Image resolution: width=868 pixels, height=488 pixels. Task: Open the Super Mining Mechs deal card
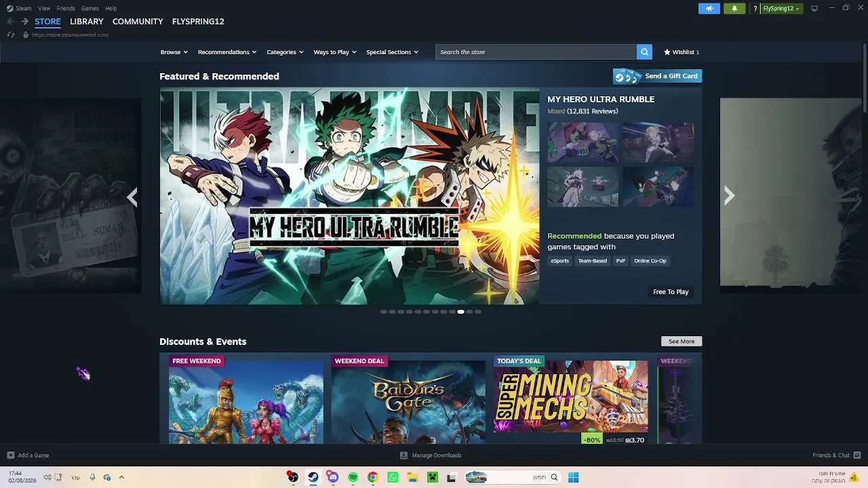[x=571, y=400]
